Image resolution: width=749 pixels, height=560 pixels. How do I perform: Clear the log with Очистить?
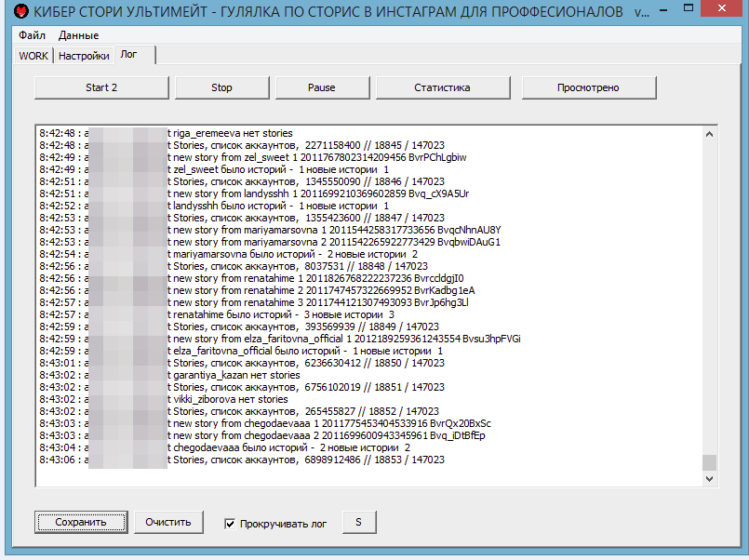[168, 522]
